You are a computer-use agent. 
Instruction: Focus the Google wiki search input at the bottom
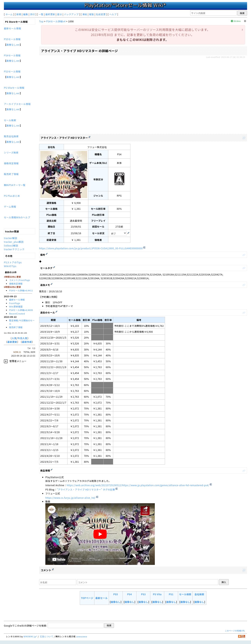(x=76, y=626)
